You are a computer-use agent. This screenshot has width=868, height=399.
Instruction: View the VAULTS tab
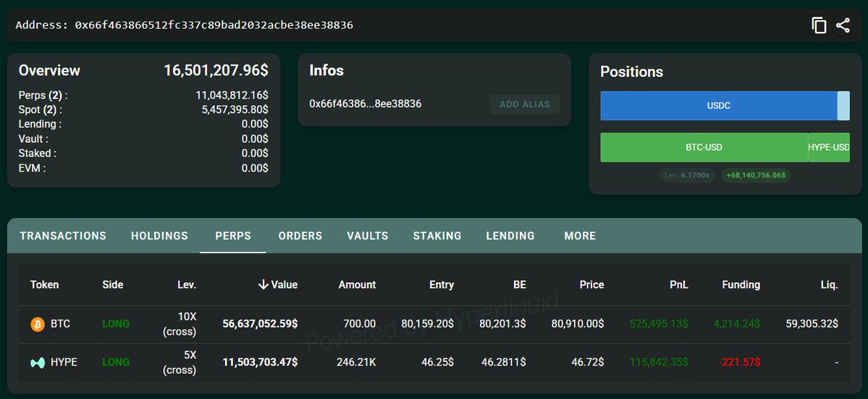(x=368, y=236)
